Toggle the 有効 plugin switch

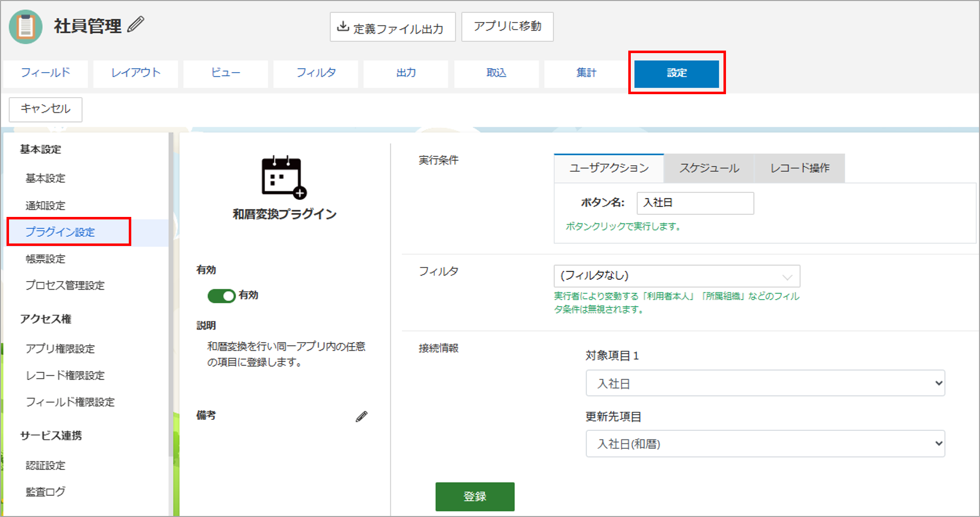[221, 296]
